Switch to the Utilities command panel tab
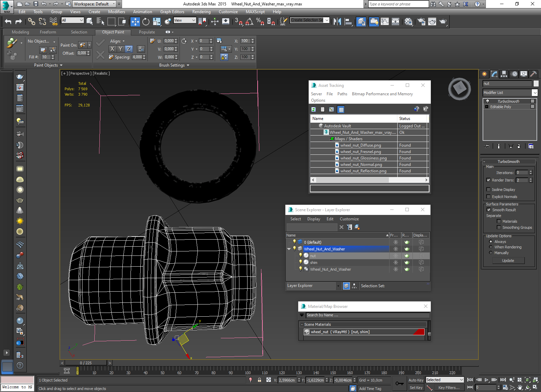The image size is (541, 392). (533, 74)
